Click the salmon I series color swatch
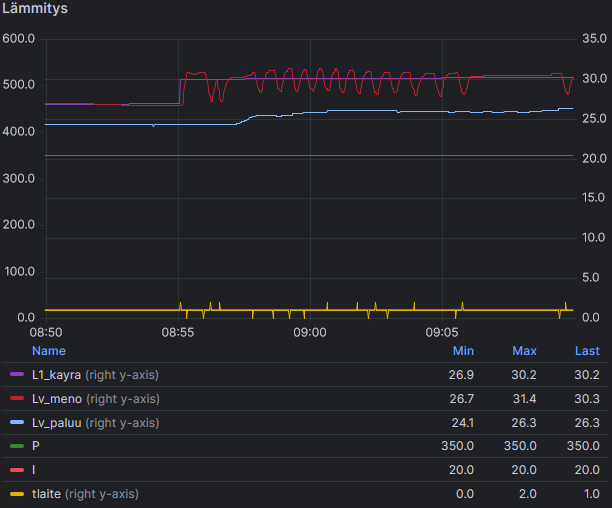Screen dimensions: 612x508 pos(16,470)
